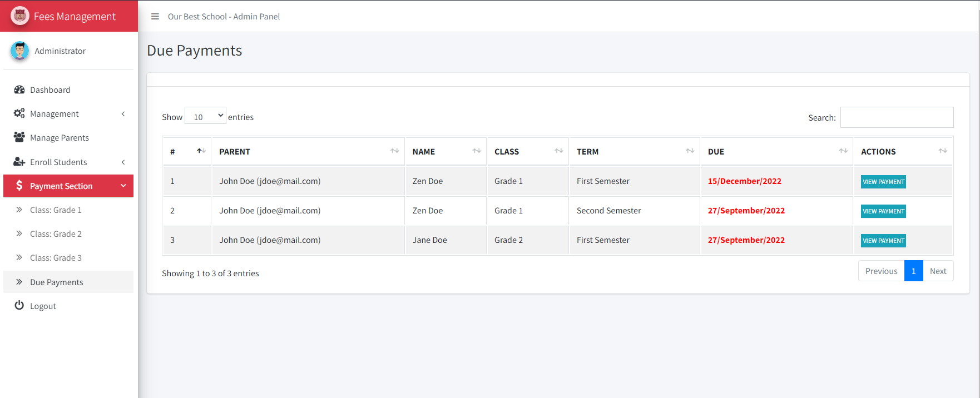Viewport: 980px width, 398px height.
Task: Sort table by NAME column arrows
Action: [x=477, y=151]
